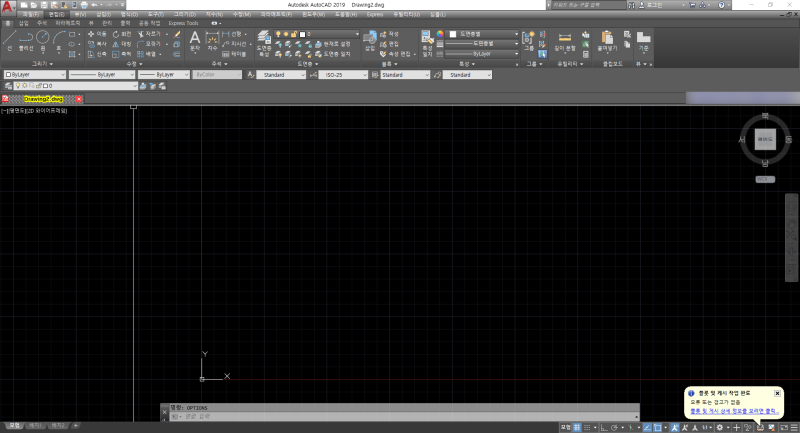
Task: Select the Polyline (폴리선) tool
Action: coord(27,39)
